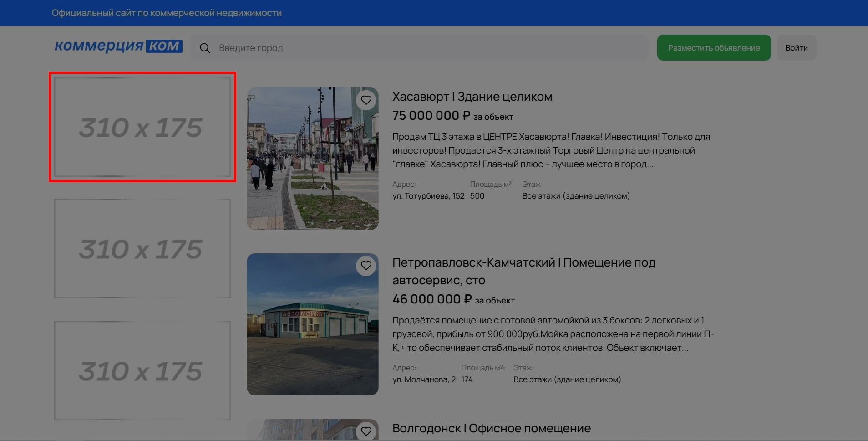Image resolution: width=868 pixels, height=441 pixels.
Task: Favorite the Хасавюрт listing with the heart icon
Action: click(366, 100)
